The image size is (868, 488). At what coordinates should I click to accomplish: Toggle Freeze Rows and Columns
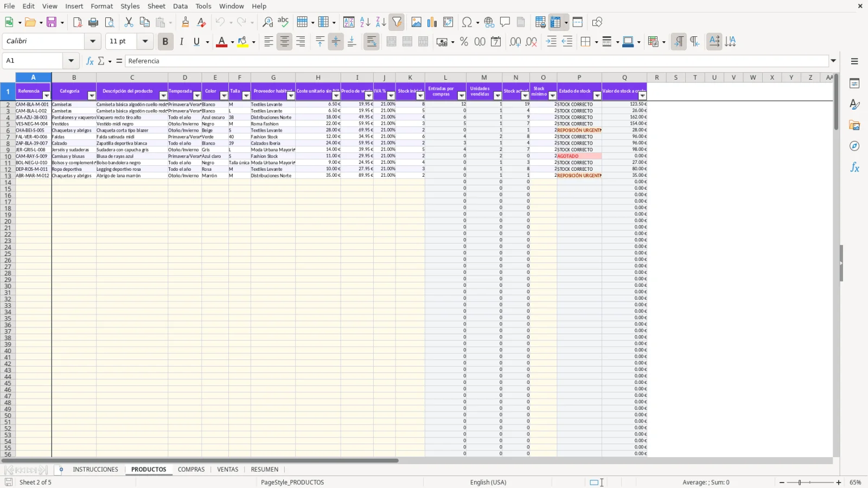(556, 22)
